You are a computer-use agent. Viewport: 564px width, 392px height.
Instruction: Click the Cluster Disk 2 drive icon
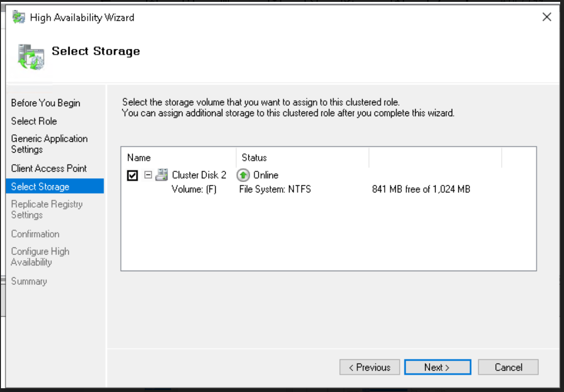point(162,175)
